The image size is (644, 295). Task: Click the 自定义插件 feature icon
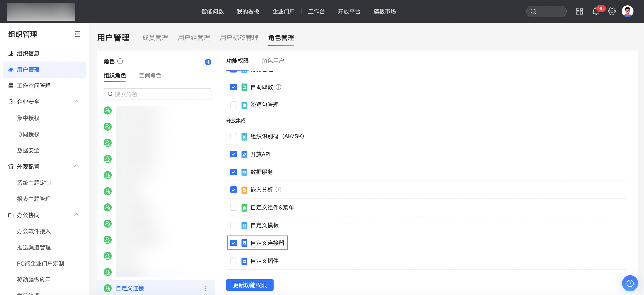pos(244,261)
